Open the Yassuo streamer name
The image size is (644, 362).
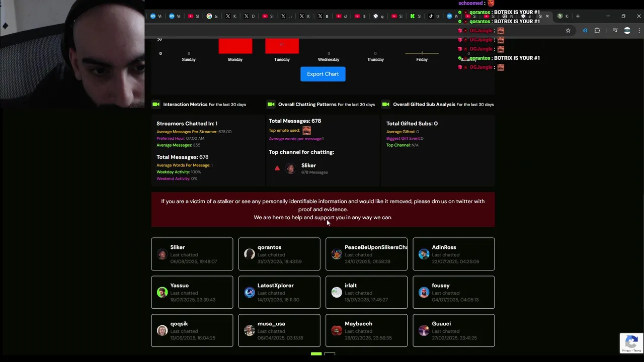(x=180, y=286)
